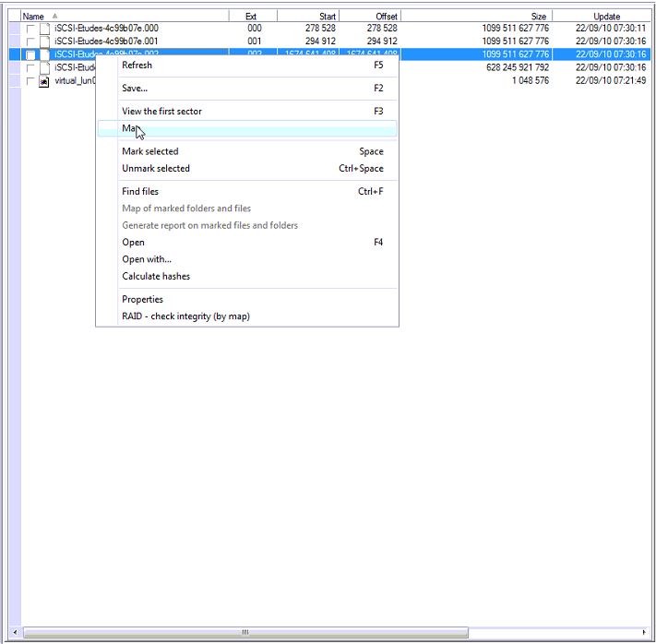Image resolution: width=656 pixels, height=644 pixels.
Task: Choose Open with... entry
Action: click(x=247, y=259)
